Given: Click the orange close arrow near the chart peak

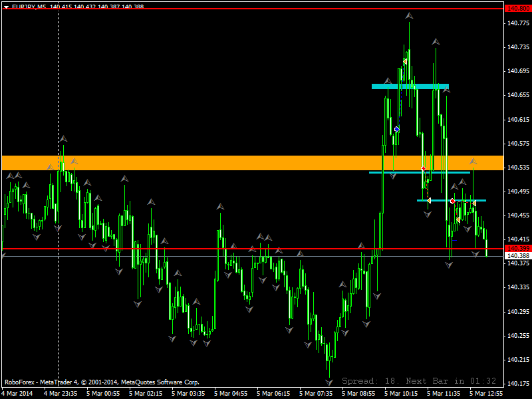Looking at the screenshot, I should 405,61.
